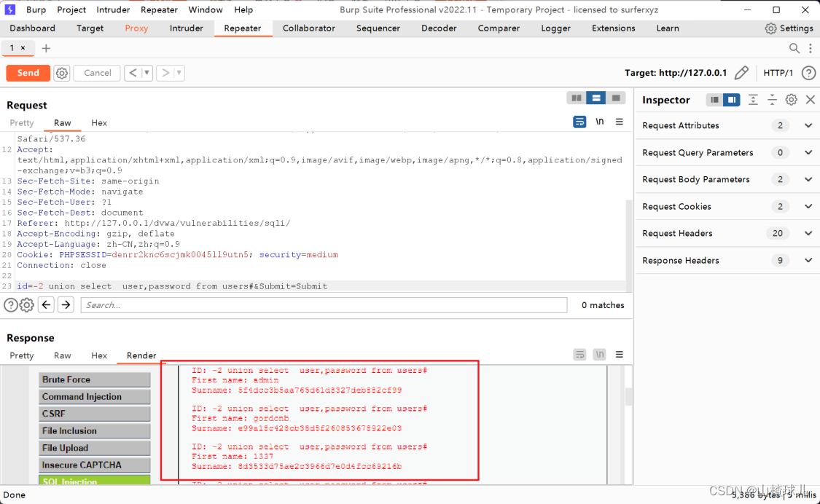Expand all Inspector sections icon
820x504 pixels.
click(753, 100)
